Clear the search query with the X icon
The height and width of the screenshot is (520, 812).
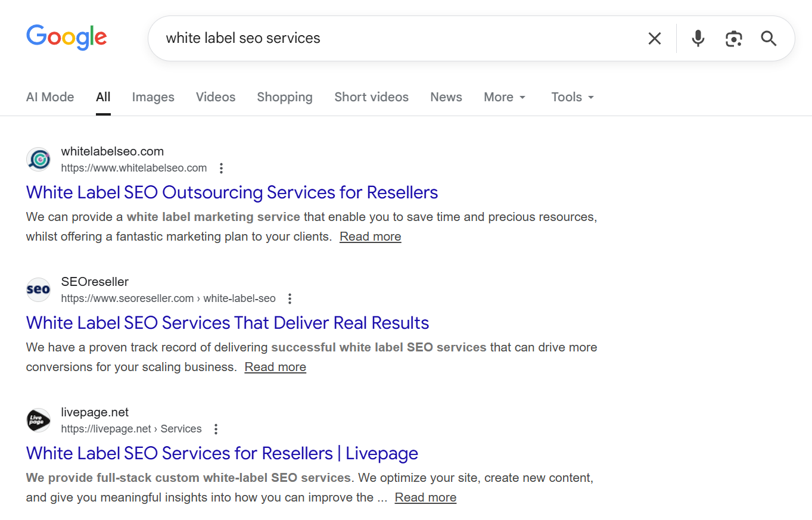[x=654, y=38]
